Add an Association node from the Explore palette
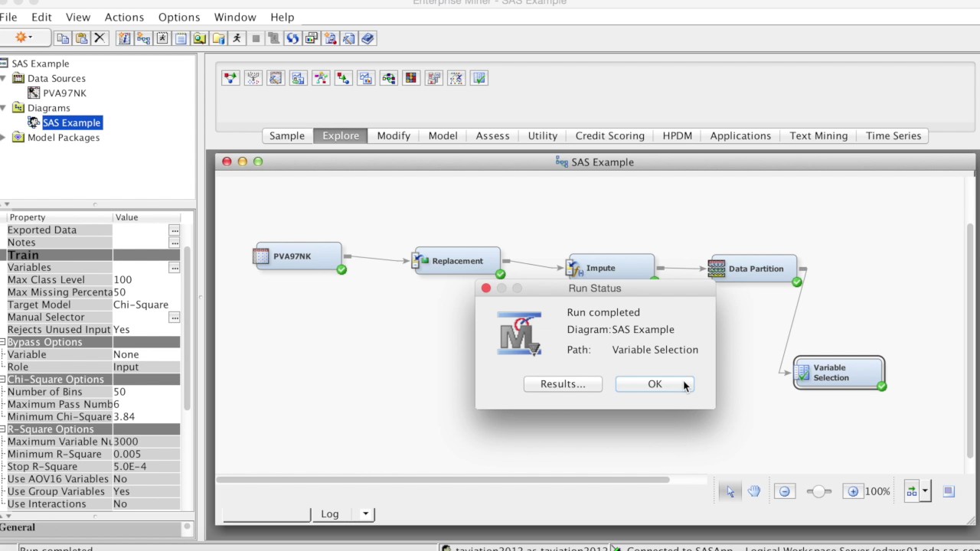The image size is (980, 551). [x=230, y=78]
